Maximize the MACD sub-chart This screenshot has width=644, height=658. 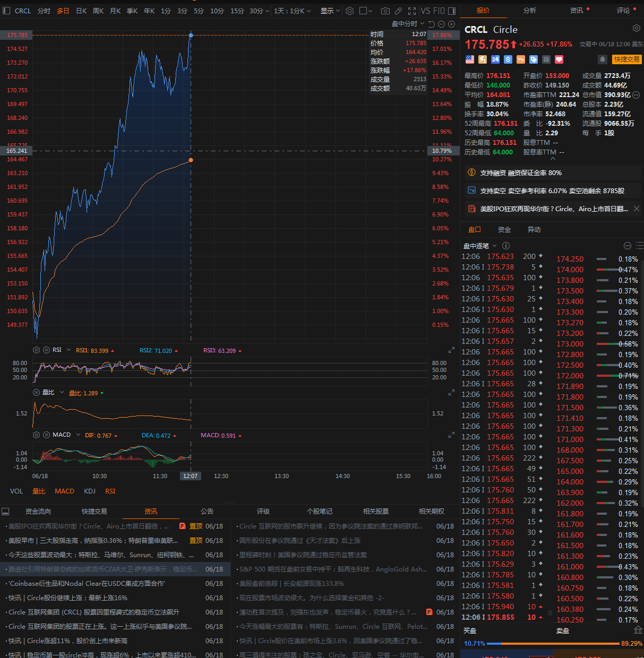pos(451,435)
